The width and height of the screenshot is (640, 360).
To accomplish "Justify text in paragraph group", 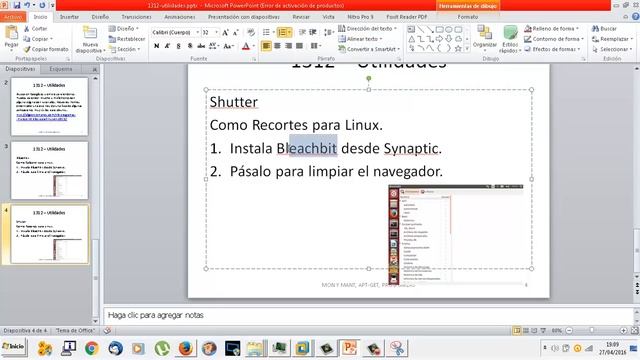I will pyautogui.click(x=300, y=46).
